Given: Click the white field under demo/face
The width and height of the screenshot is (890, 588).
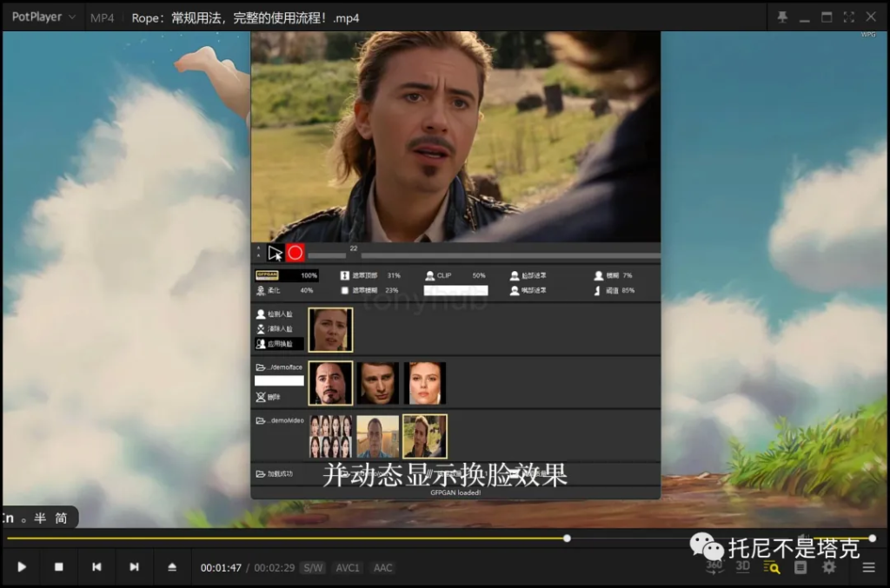Looking at the screenshot, I should point(279,380).
